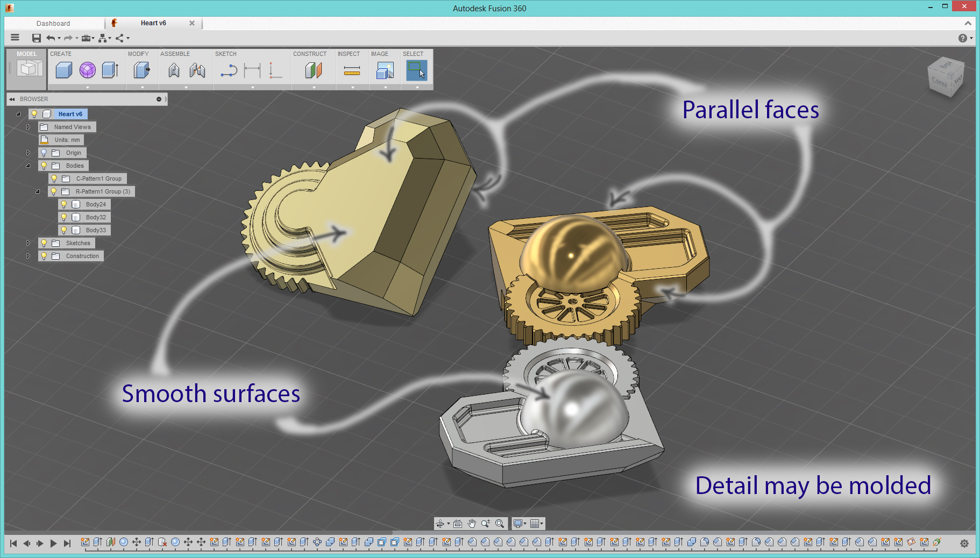Open the ASSEMBLE menu label

pyautogui.click(x=175, y=54)
